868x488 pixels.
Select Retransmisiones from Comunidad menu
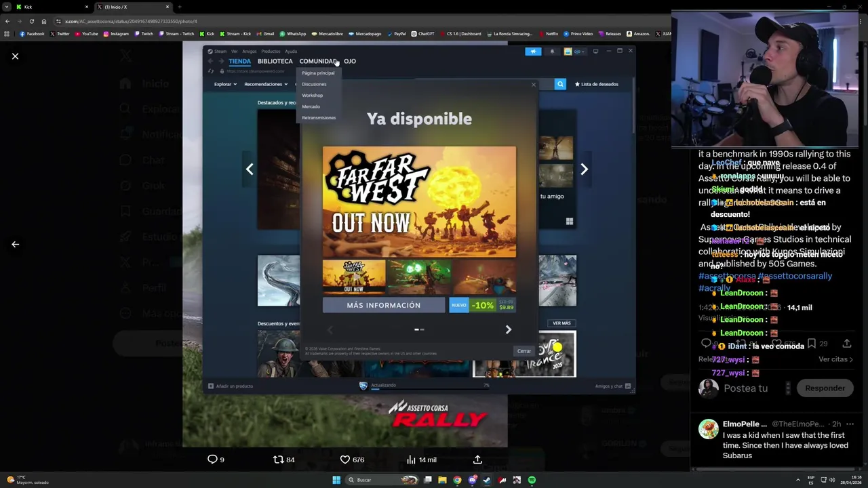tap(319, 118)
